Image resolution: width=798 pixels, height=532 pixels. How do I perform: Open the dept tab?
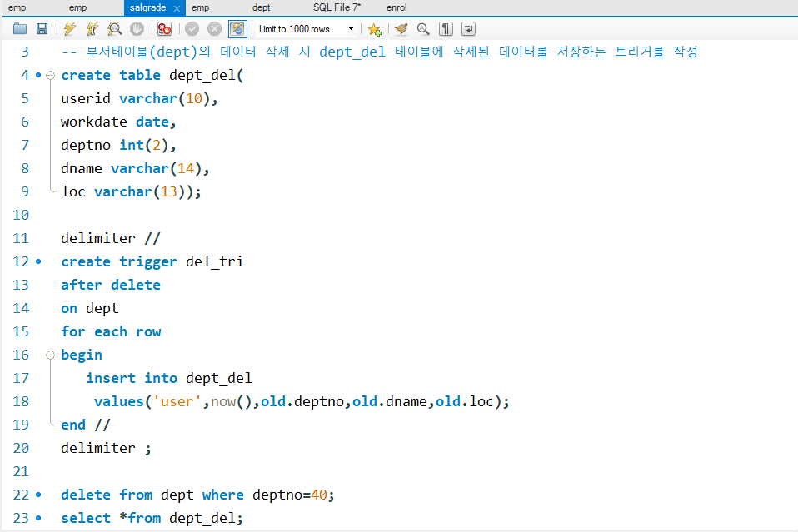(261, 7)
